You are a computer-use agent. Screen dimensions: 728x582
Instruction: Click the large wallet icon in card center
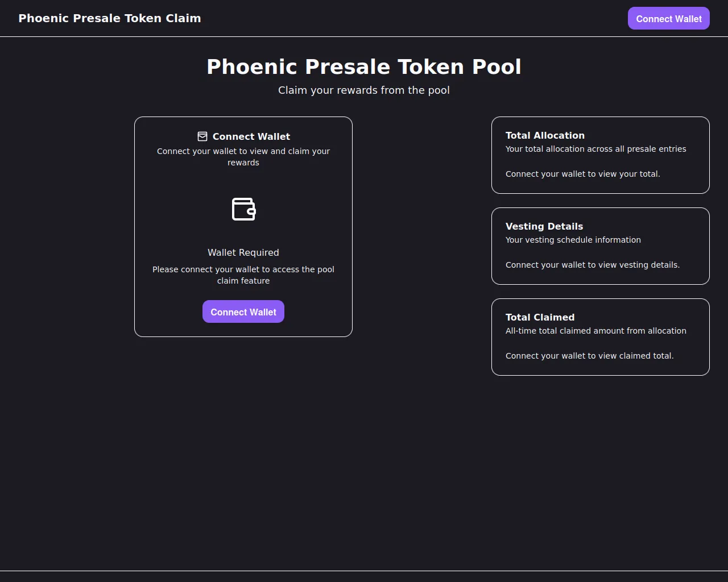[x=243, y=209]
